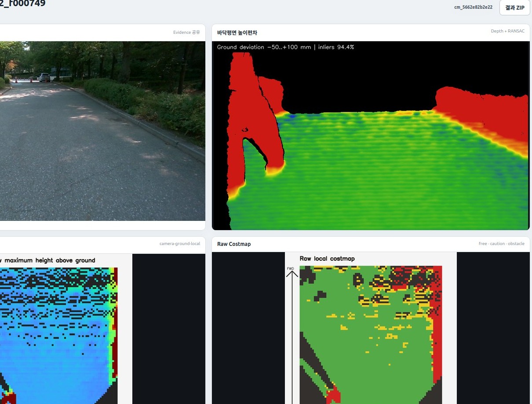
Task: Click the FWD arrow label in costmap
Action: click(x=290, y=268)
